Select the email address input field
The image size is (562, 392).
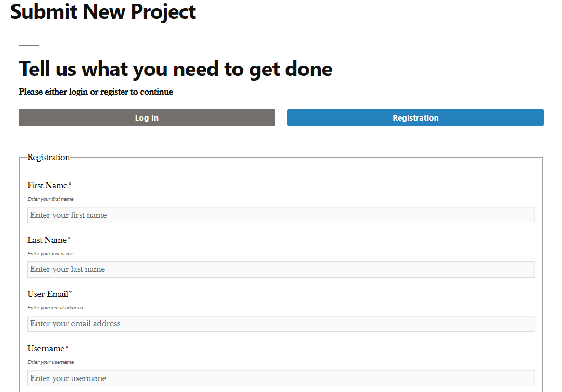(281, 323)
